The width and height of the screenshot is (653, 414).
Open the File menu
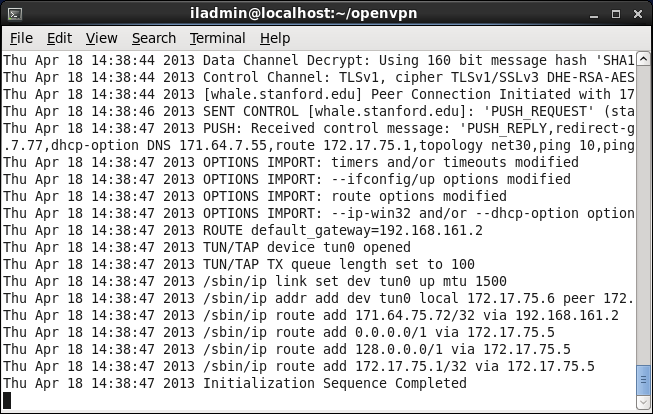click(x=21, y=38)
